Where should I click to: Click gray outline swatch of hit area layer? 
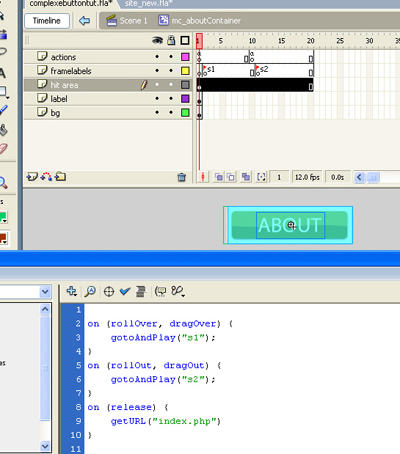coord(185,85)
